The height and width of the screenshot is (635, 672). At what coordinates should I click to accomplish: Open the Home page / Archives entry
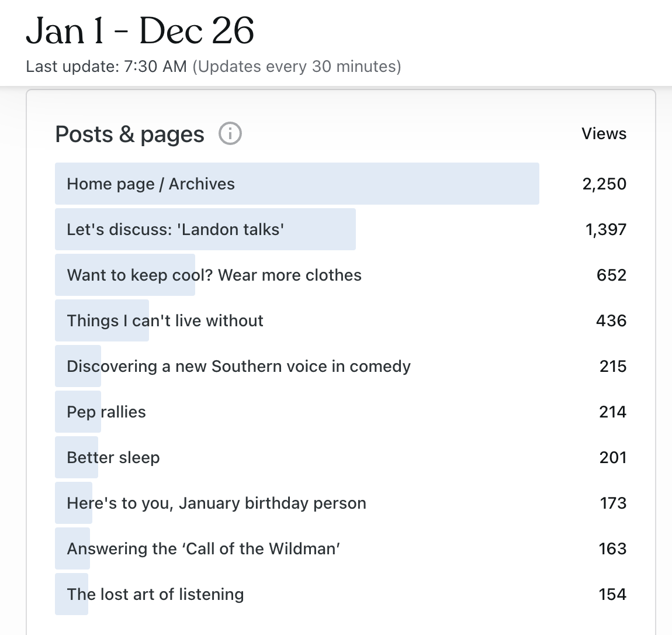pos(151,184)
